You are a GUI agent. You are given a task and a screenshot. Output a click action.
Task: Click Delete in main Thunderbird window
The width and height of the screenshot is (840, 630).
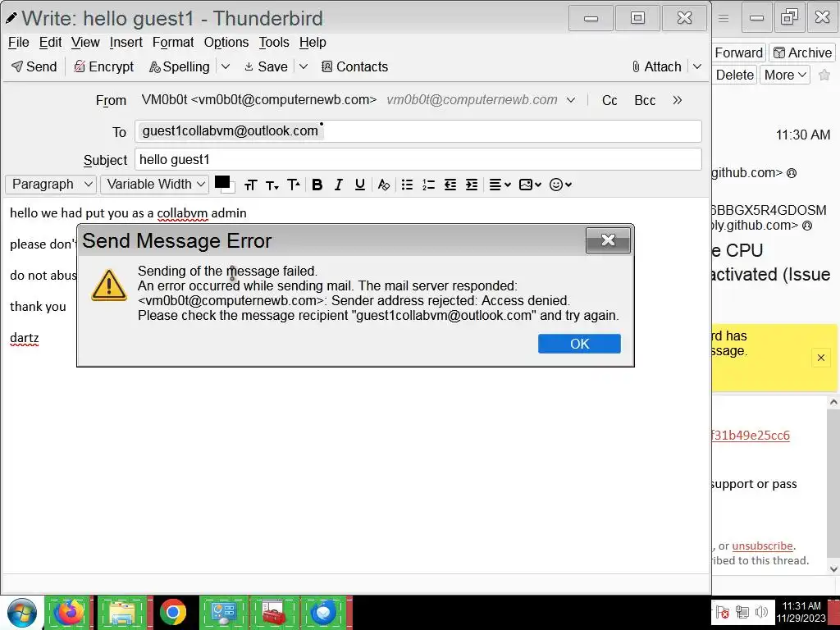click(734, 75)
